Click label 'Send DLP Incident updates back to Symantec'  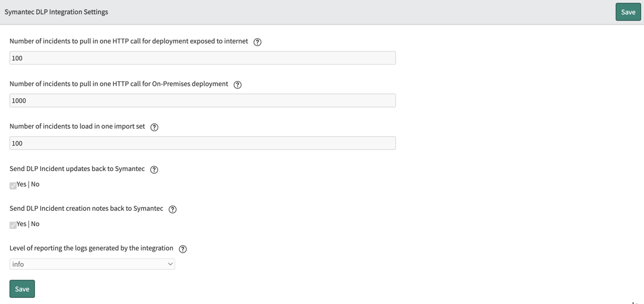click(77, 169)
